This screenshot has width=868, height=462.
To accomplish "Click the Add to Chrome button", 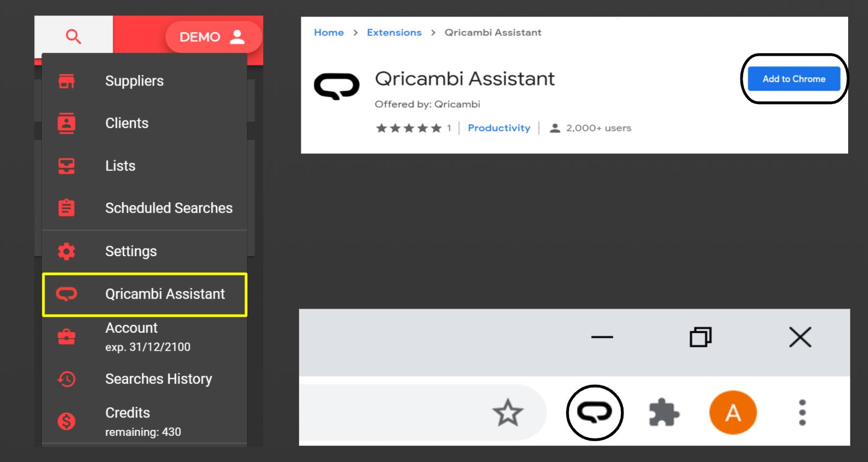I will point(794,79).
